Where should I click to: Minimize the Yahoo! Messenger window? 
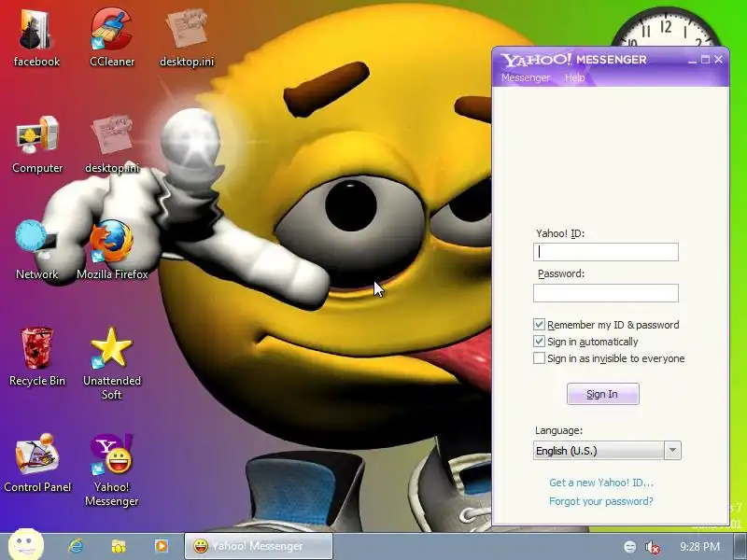coord(692,60)
